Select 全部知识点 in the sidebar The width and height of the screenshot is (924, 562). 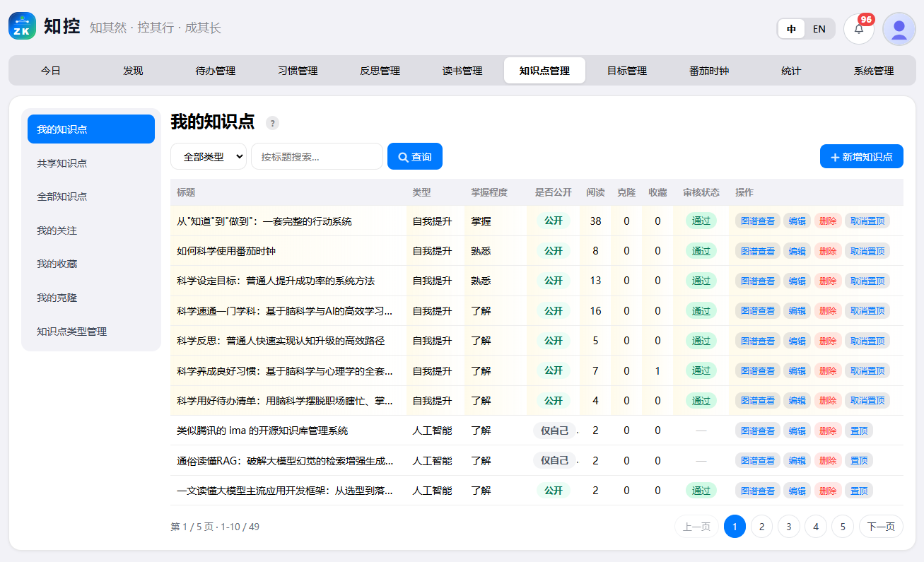91,197
